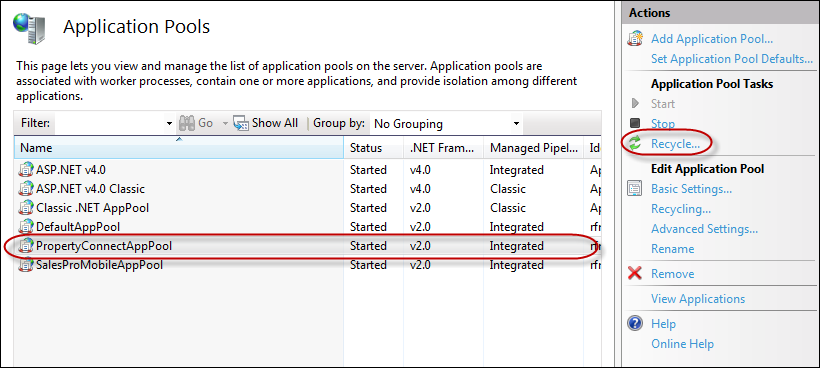Select the ASP.NET v4.0 row name
This screenshot has height=368, width=820.
click(71, 170)
